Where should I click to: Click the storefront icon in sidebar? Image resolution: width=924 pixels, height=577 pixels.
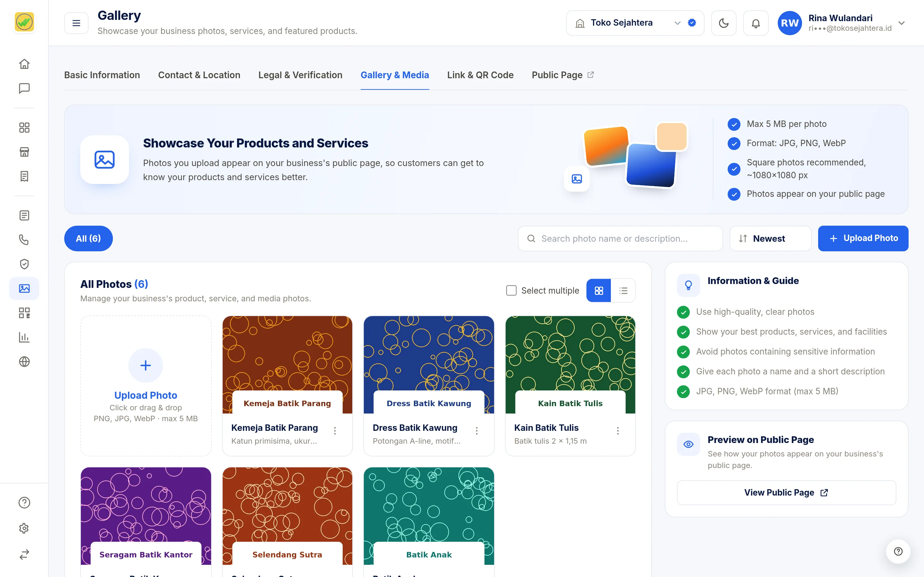pyautogui.click(x=24, y=152)
